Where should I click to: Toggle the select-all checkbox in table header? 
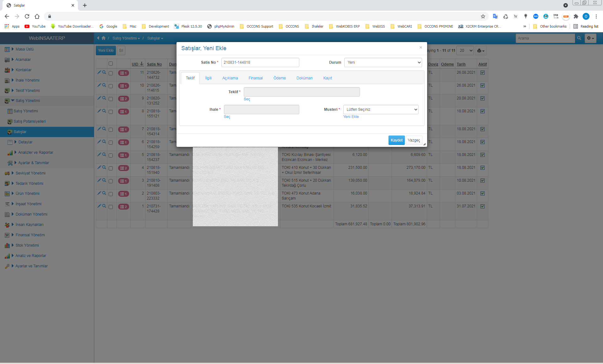[111, 63]
